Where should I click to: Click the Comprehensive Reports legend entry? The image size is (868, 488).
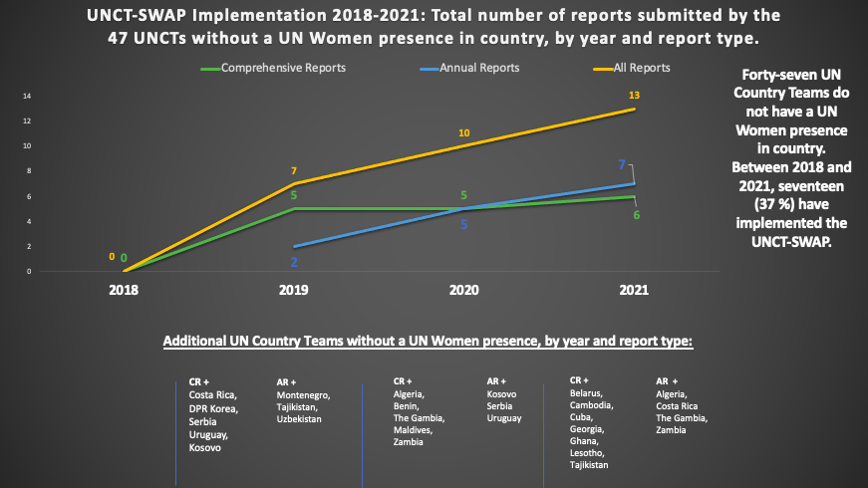[273, 68]
